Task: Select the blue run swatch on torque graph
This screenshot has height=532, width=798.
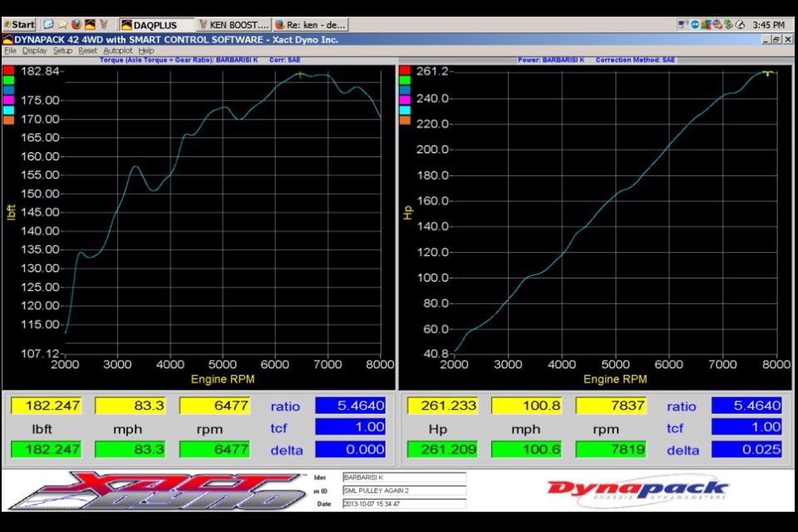Action: click(x=8, y=90)
